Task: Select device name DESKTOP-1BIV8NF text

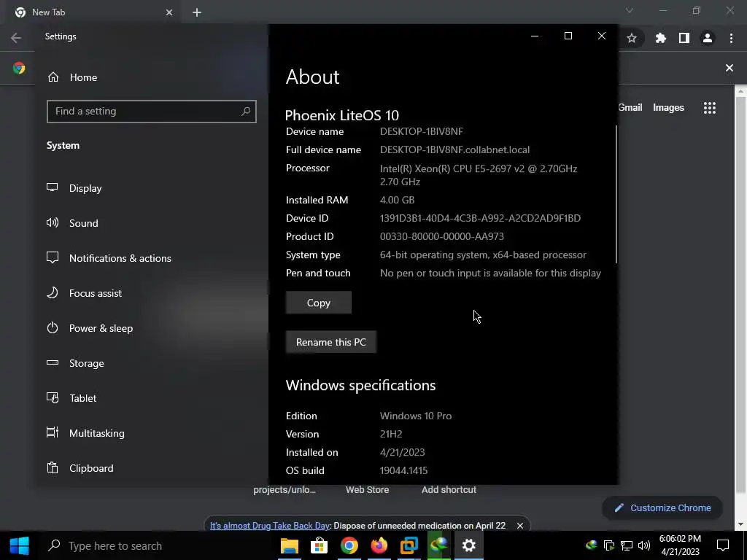Action: click(421, 131)
